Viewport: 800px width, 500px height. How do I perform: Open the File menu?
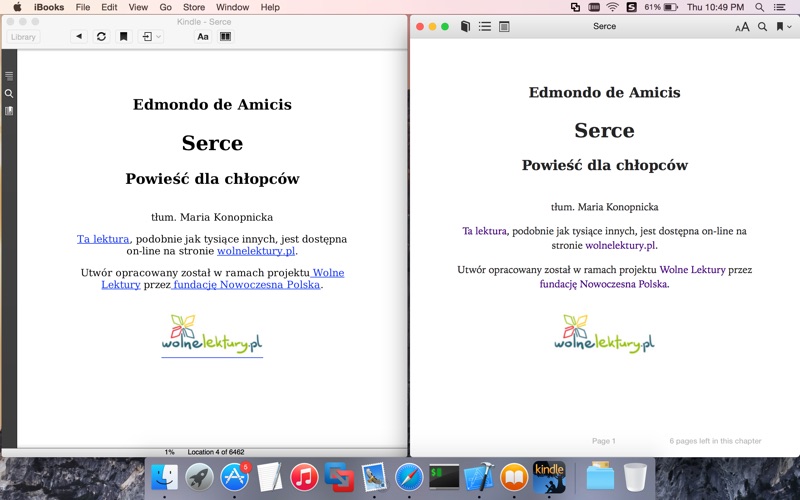83,7
